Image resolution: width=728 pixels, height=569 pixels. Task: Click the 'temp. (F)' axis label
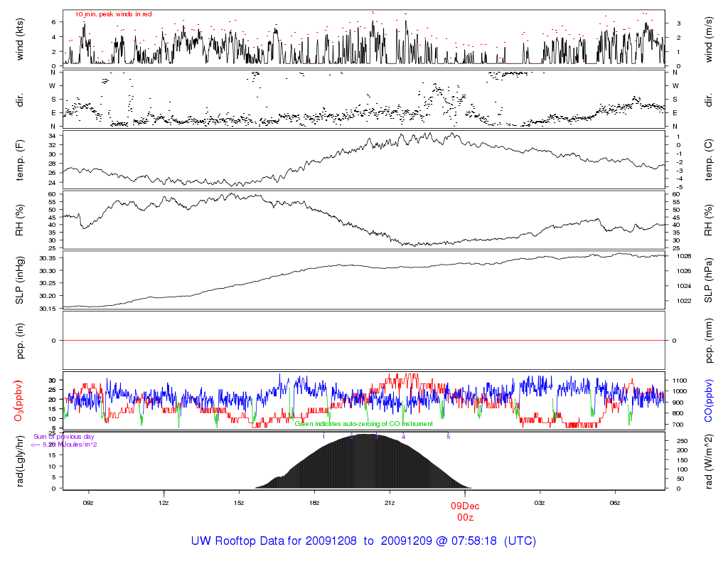pyautogui.click(x=19, y=160)
